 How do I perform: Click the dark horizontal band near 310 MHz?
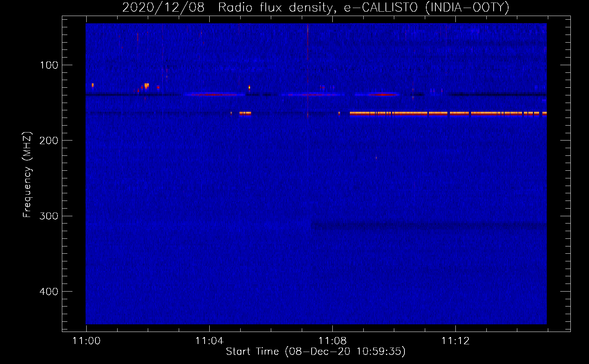(429, 226)
